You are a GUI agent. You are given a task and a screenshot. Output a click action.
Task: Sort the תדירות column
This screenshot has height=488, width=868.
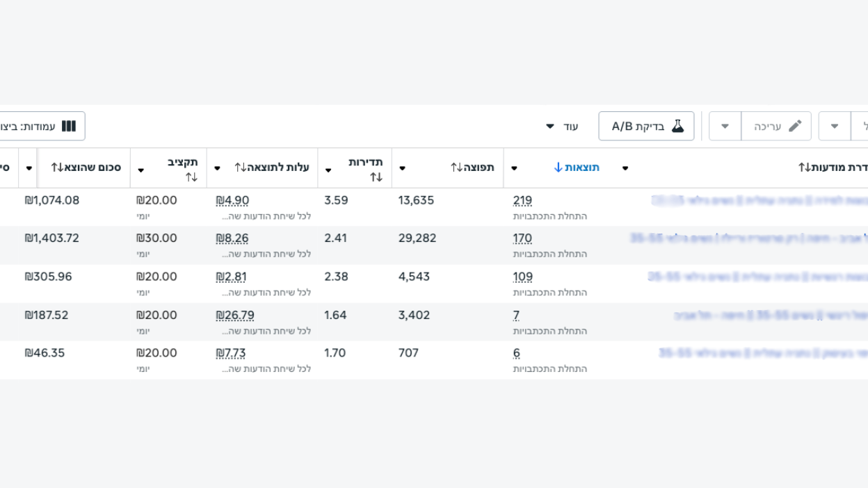(376, 177)
